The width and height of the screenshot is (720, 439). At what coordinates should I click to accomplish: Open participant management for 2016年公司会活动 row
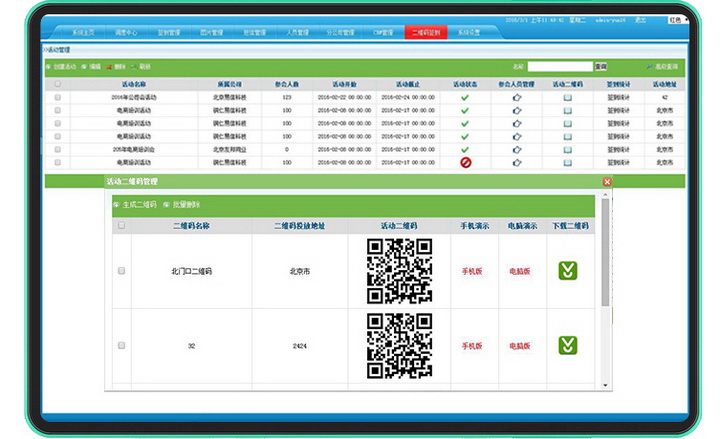click(x=517, y=97)
